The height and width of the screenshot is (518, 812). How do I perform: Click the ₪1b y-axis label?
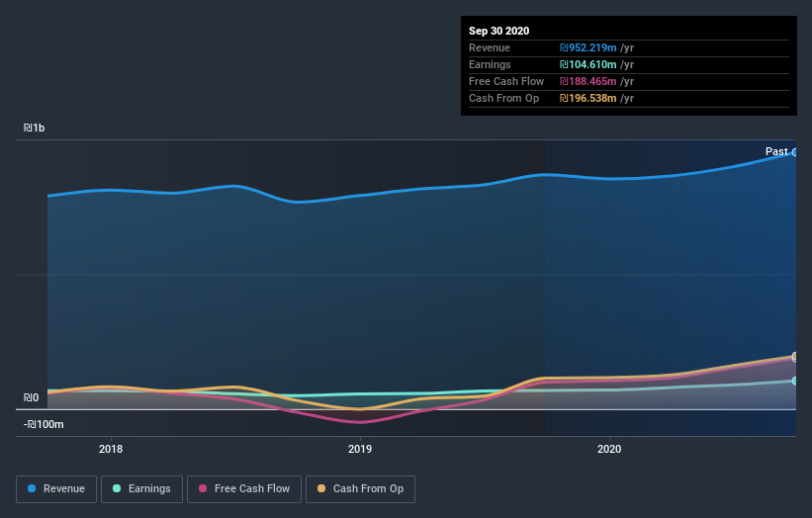click(x=35, y=128)
